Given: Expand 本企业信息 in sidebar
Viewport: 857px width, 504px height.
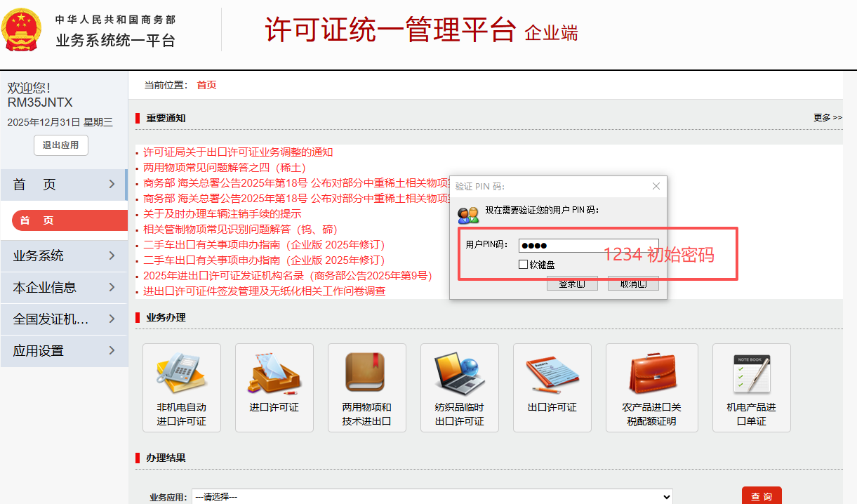Looking at the screenshot, I should pos(64,287).
